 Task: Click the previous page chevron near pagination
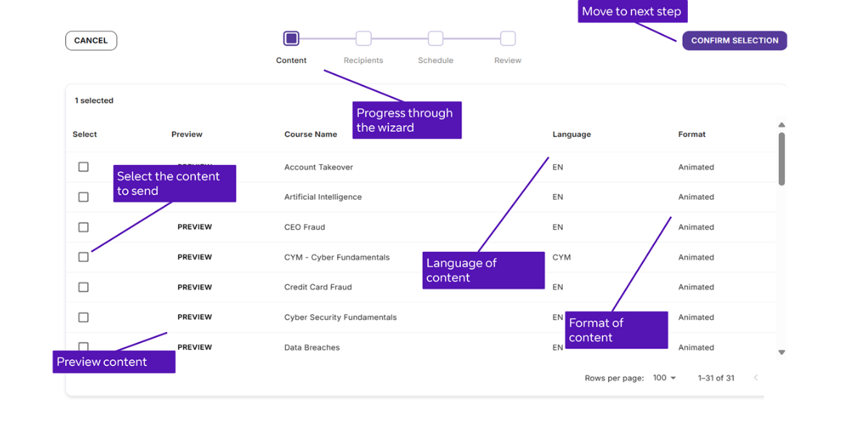tap(757, 378)
